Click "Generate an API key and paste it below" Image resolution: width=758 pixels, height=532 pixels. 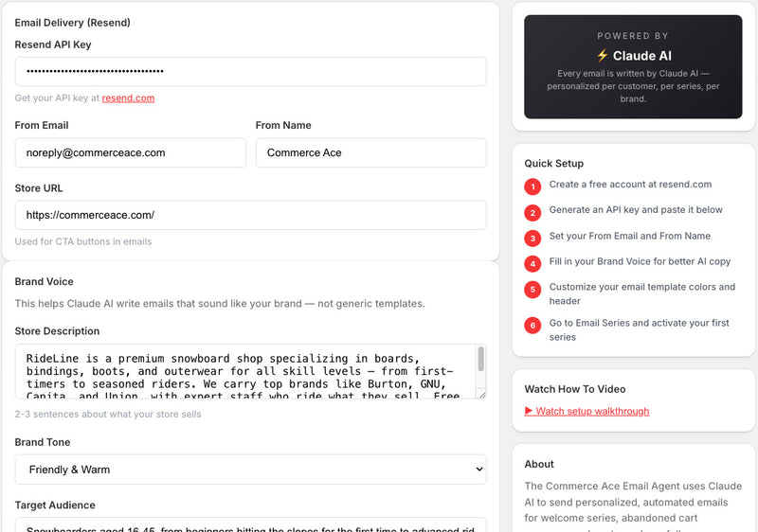pos(636,210)
